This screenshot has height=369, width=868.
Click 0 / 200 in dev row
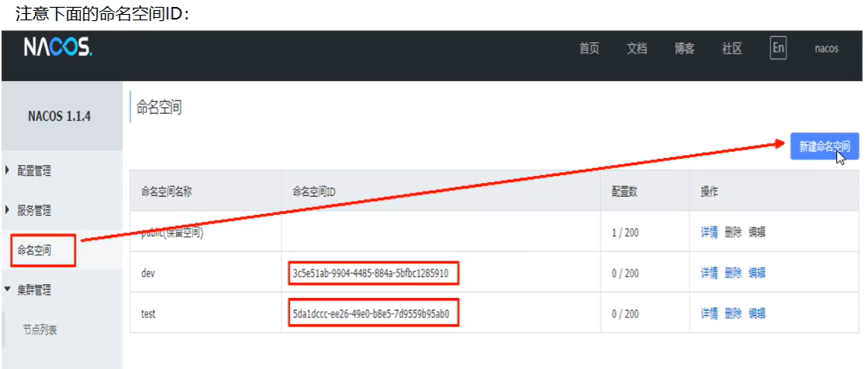[625, 273]
